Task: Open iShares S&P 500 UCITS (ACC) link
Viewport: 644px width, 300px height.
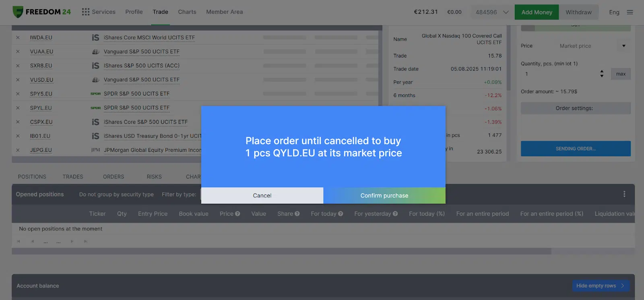Action: tap(142, 66)
